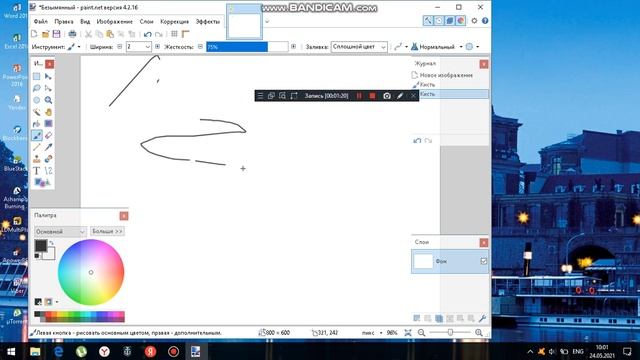Open the Изображение menu
This screenshot has width=640, height=360.
coord(115,21)
